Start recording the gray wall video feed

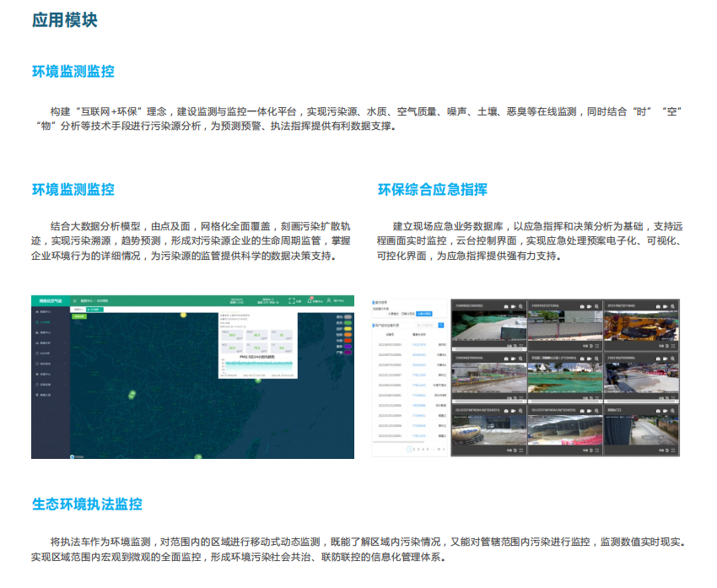(589, 306)
